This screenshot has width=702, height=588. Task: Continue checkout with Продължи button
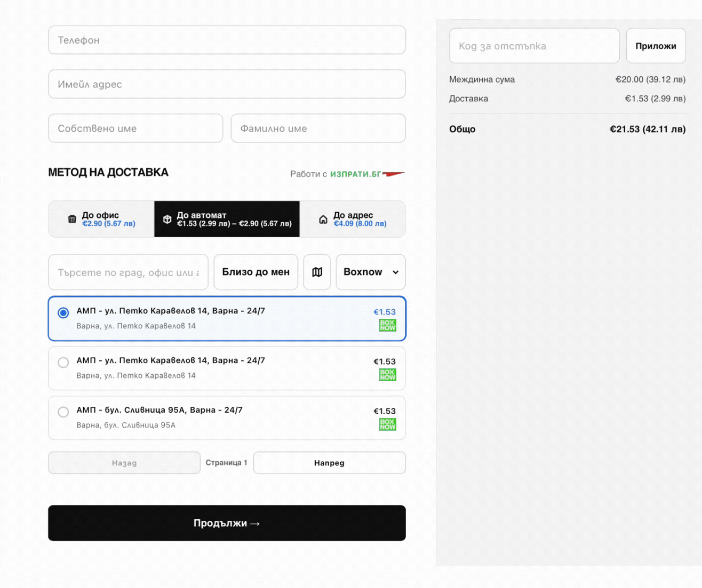click(227, 523)
